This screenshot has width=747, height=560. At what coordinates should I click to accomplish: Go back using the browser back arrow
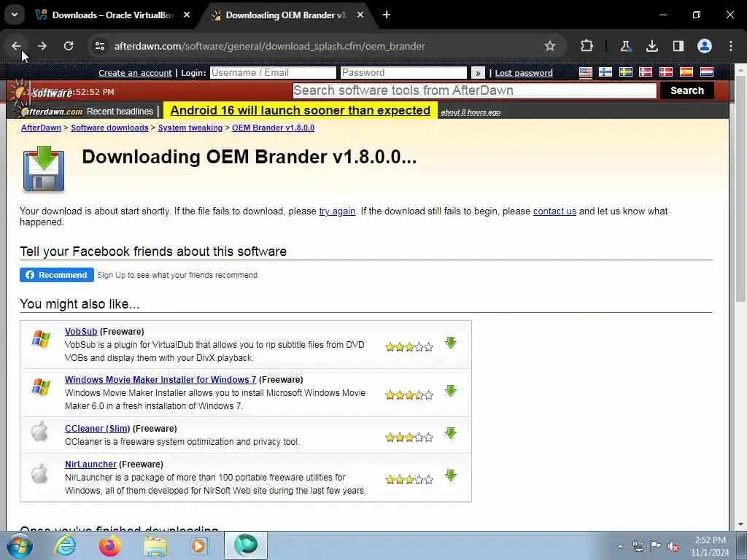coord(16,46)
